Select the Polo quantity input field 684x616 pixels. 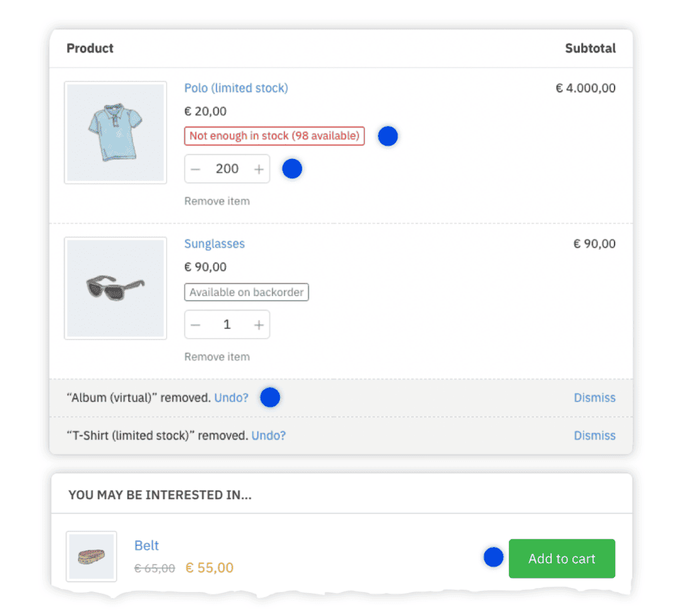click(227, 168)
